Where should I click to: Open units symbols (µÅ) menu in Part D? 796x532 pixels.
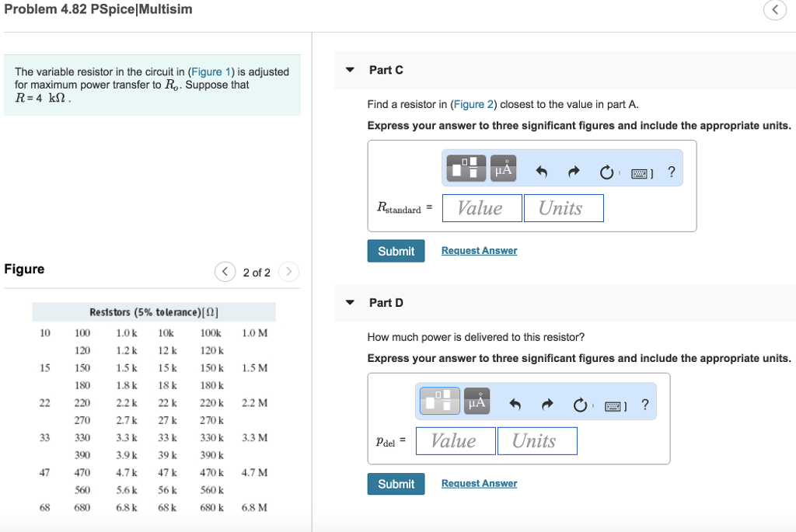coord(477,401)
